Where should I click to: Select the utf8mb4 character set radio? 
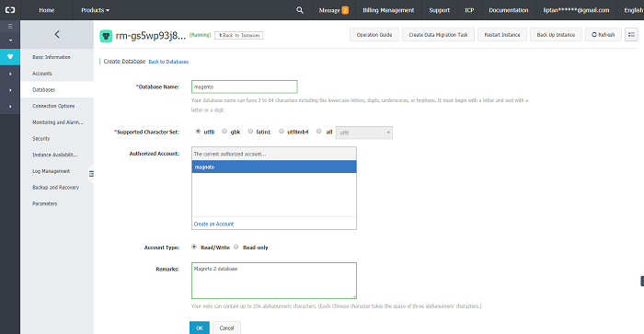[x=282, y=131]
